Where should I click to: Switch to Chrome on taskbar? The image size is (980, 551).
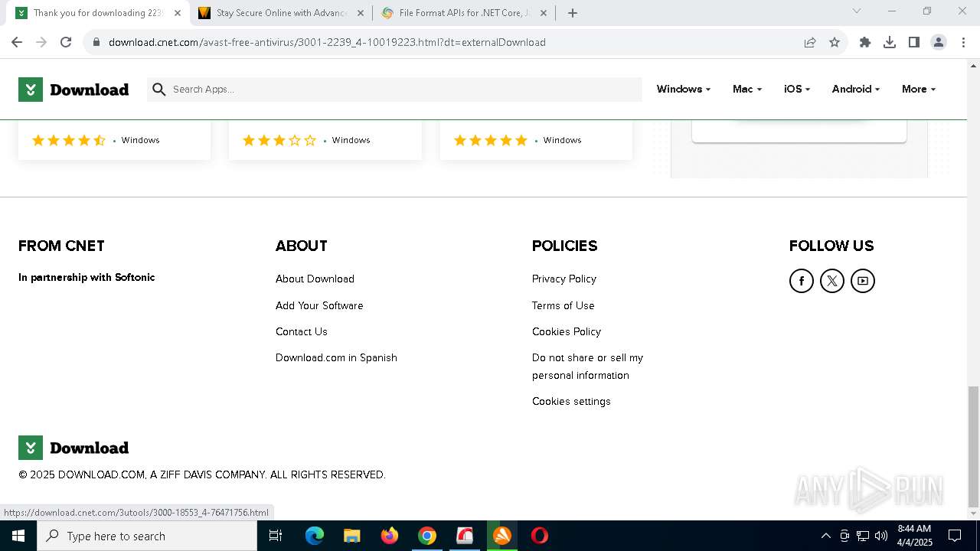[x=427, y=536]
